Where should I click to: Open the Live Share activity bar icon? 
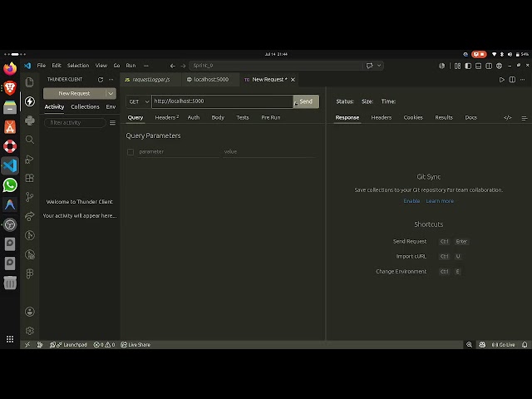(30, 216)
